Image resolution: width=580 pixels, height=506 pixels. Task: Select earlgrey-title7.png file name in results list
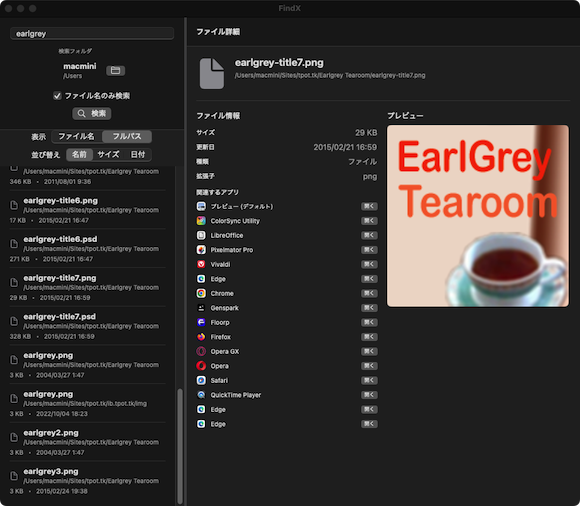pos(60,278)
